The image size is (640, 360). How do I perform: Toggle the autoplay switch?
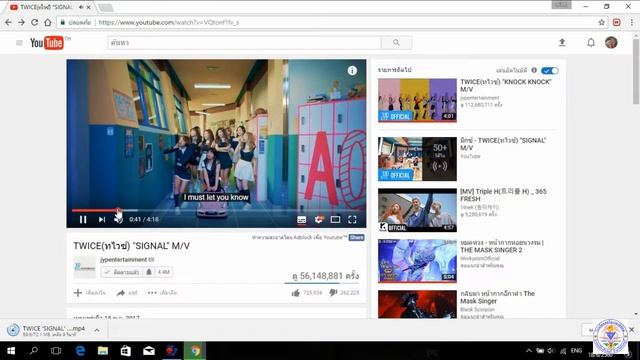click(549, 71)
